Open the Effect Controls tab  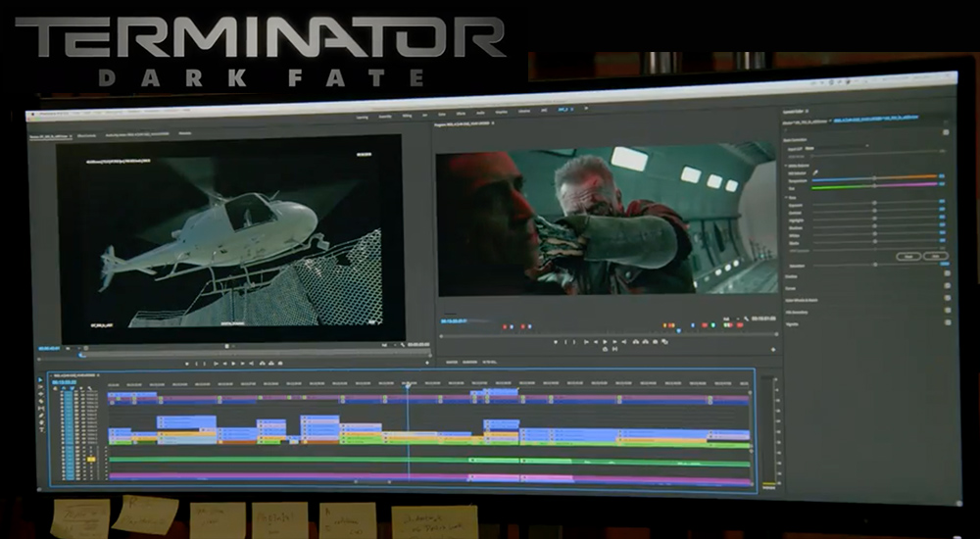click(86, 135)
